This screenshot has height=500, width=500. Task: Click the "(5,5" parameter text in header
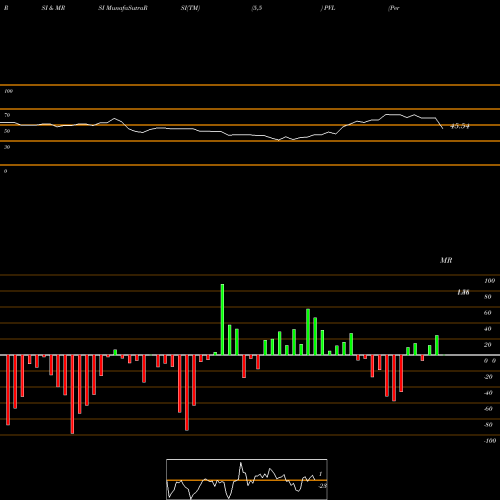257,8
